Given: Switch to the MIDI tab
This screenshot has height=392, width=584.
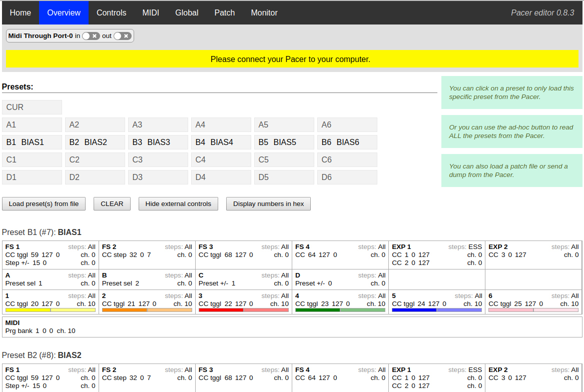Looking at the screenshot, I should 151,12.
